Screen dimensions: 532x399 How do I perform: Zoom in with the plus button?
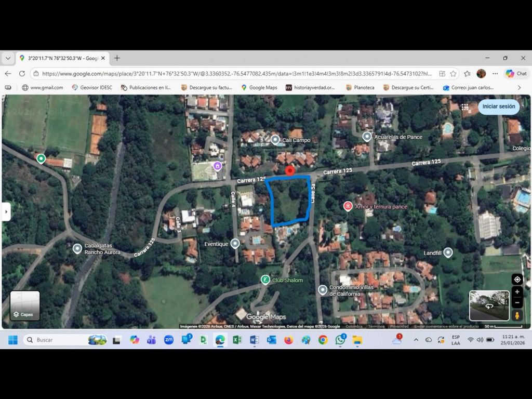517,292
